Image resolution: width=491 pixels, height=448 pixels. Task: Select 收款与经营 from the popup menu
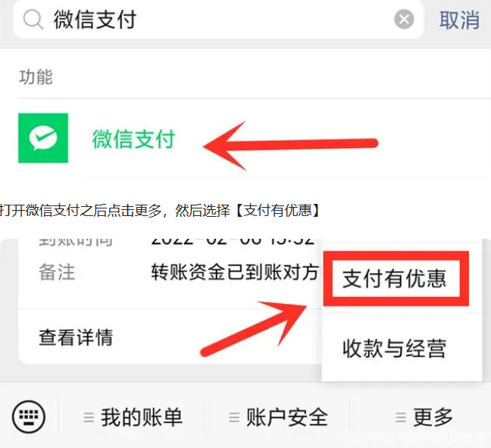[394, 349]
